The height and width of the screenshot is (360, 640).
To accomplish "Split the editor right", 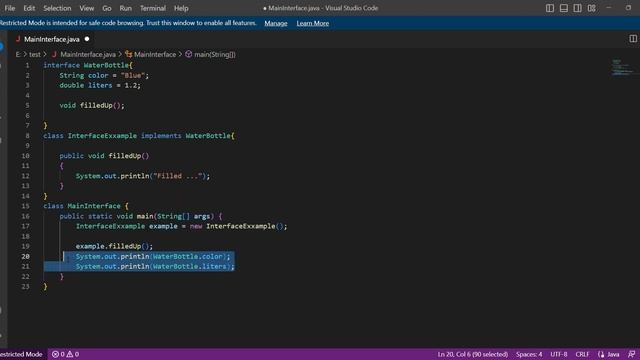I will point(633,39).
